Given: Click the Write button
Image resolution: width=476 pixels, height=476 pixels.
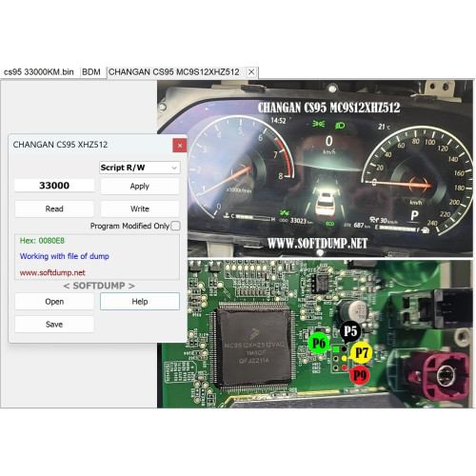Looking at the screenshot, I should tap(140, 208).
